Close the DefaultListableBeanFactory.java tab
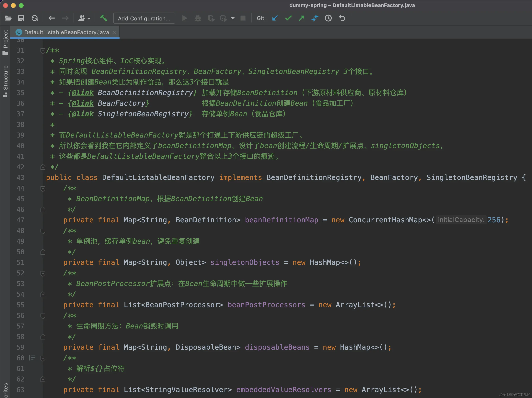Screen dimensions: 532x398 (114, 32)
